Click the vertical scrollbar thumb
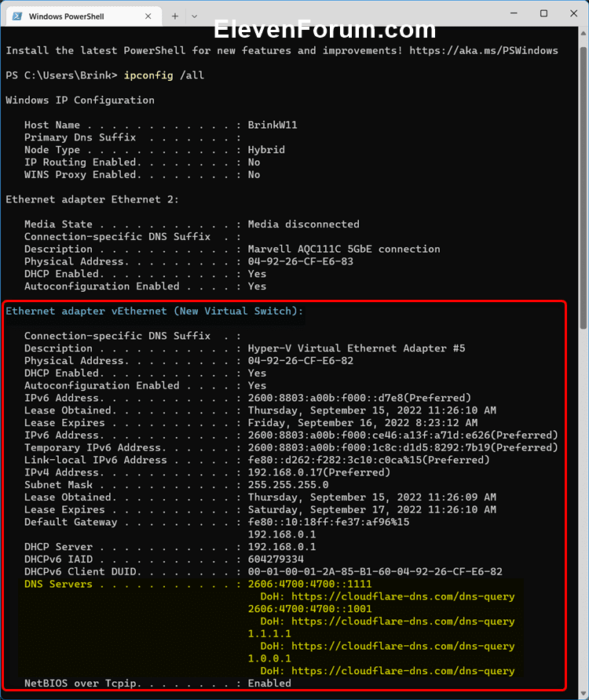 pos(584,188)
